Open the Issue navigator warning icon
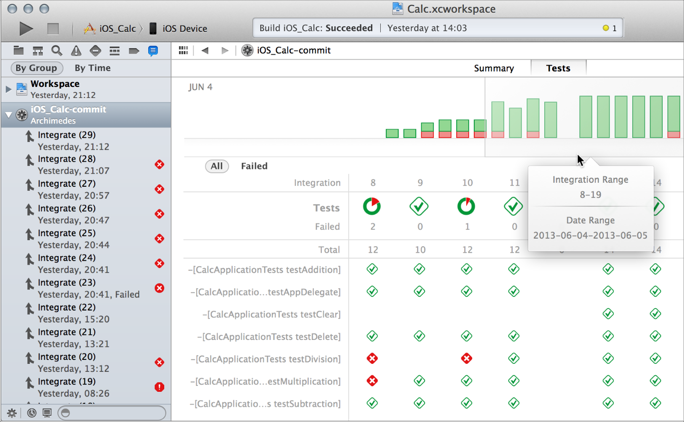Screen dimensions: 684x422 [x=76, y=51]
